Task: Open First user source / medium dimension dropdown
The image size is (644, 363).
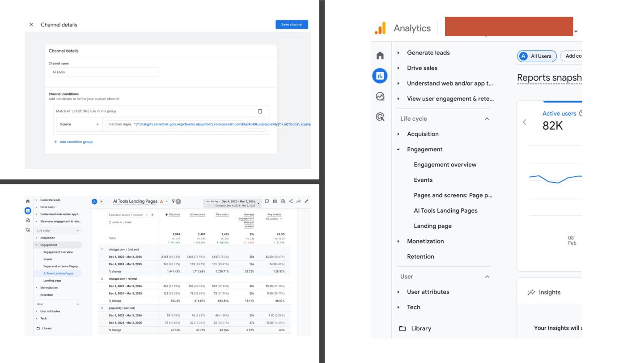Action: click(x=127, y=215)
